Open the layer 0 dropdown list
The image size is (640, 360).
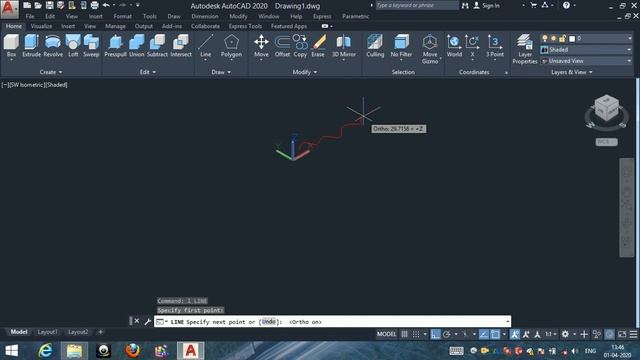[629, 38]
